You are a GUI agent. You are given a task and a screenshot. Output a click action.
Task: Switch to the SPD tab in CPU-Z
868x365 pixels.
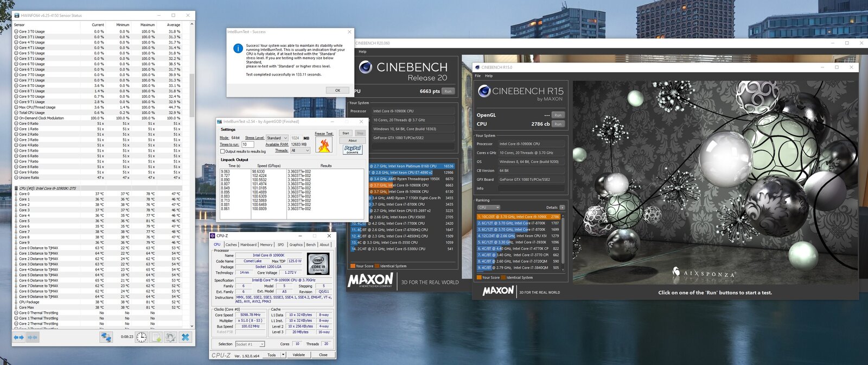click(280, 244)
